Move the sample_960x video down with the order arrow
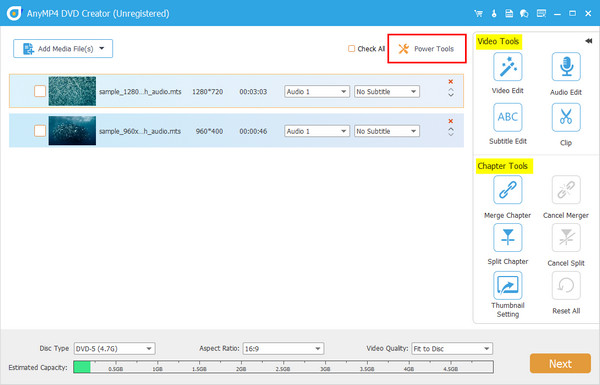The width and height of the screenshot is (600, 385). (451, 134)
